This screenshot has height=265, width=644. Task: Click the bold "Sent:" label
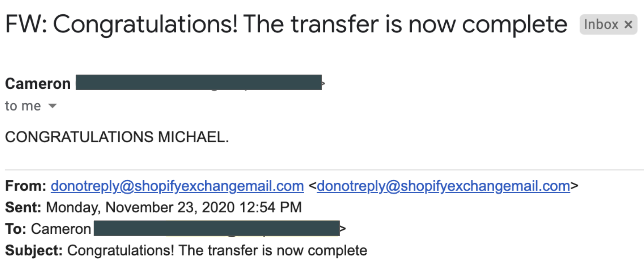[x=23, y=208]
